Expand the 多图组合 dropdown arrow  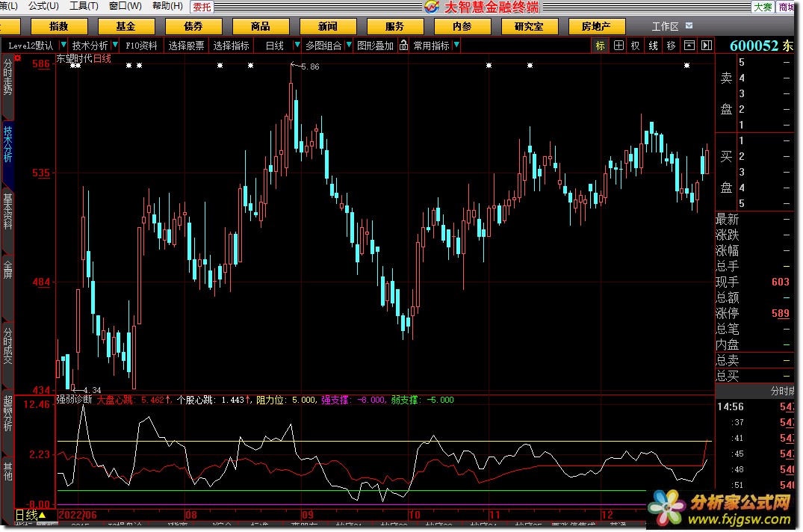coord(349,45)
